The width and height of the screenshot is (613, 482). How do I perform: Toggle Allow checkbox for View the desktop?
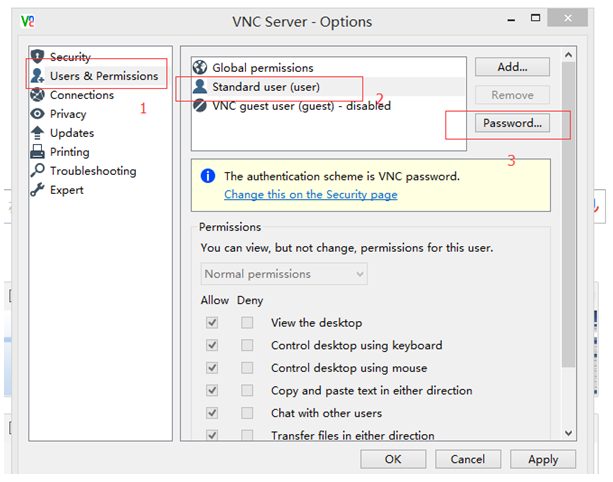(x=212, y=323)
